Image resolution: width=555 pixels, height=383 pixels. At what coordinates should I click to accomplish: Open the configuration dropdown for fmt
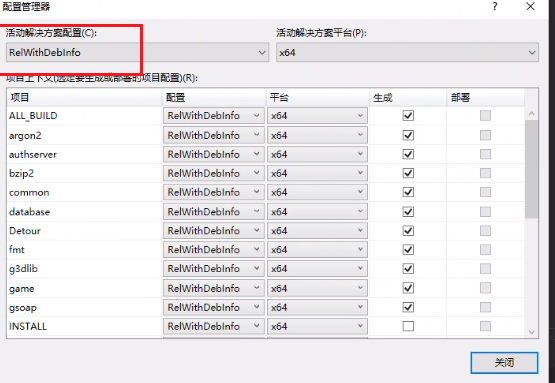[x=214, y=250]
